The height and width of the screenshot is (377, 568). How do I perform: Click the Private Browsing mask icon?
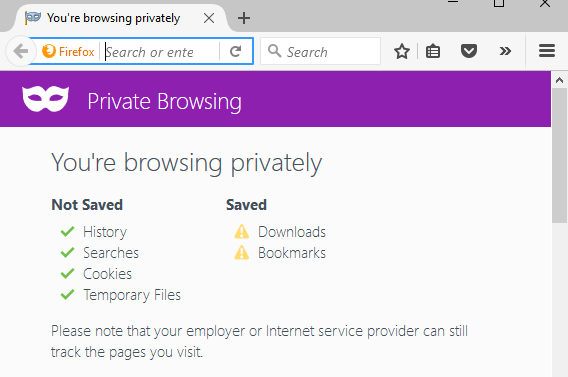(45, 99)
